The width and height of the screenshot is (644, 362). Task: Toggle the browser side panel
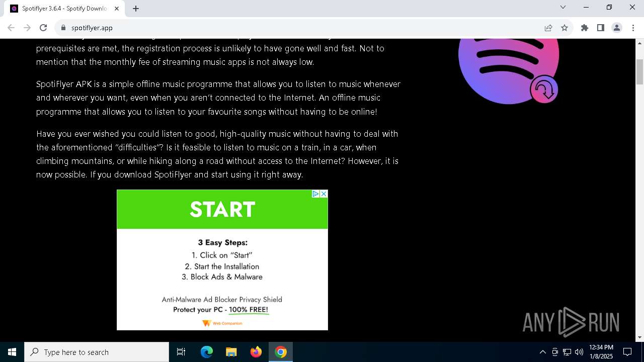pyautogui.click(x=601, y=28)
